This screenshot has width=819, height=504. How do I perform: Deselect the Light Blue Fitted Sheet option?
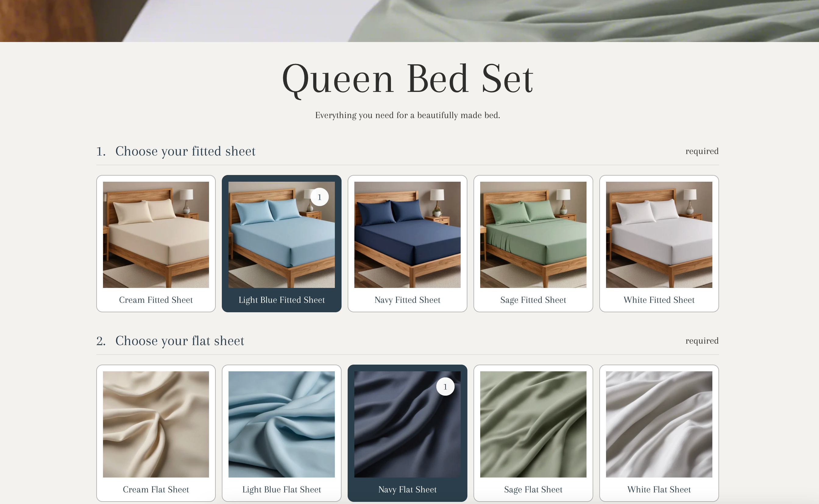pos(282,243)
